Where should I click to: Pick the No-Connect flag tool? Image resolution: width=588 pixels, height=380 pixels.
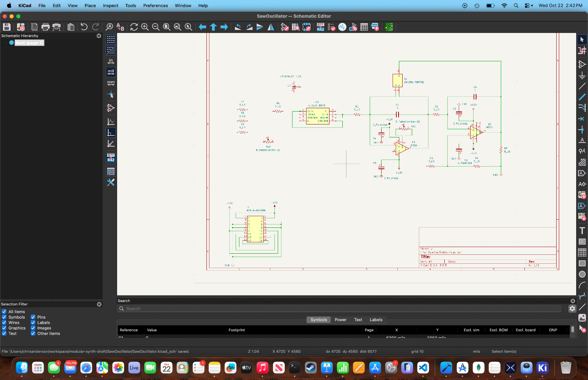point(582,119)
